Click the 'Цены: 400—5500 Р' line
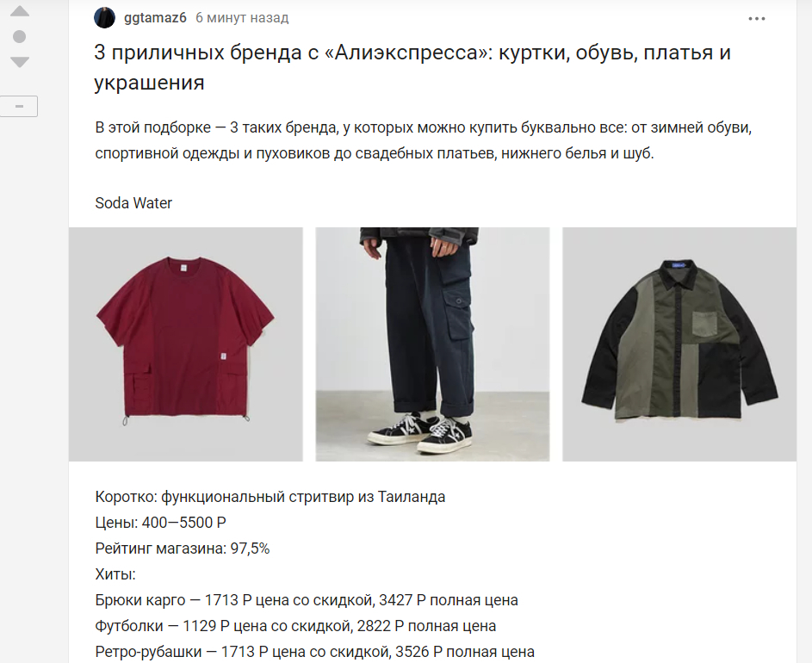Image resolution: width=812 pixels, height=663 pixels. pyautogui.click(x=160, y=522)
